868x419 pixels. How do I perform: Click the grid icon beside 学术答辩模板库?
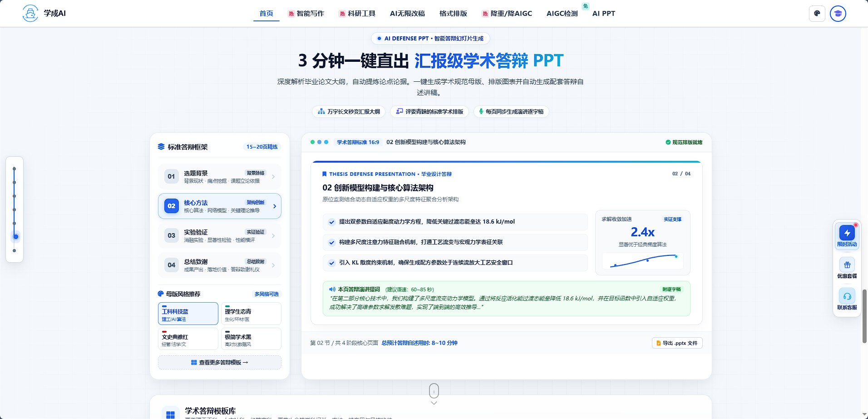(170, 414)
